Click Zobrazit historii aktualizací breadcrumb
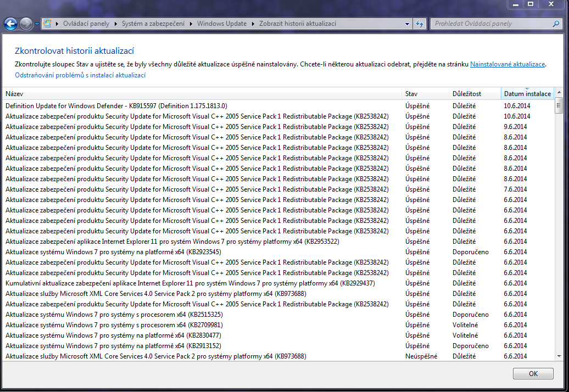 click(298, 24)
